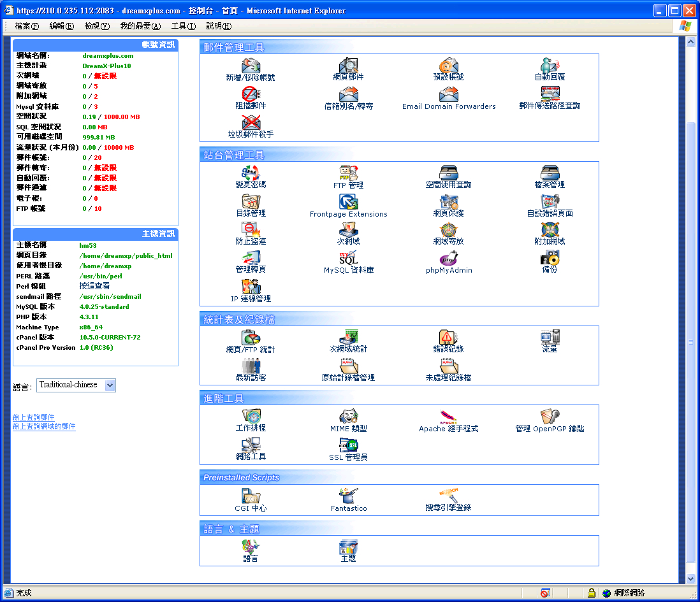Open the 檔案(F) menu
This screenshot has height=602, width=700.
coord(27,26)
